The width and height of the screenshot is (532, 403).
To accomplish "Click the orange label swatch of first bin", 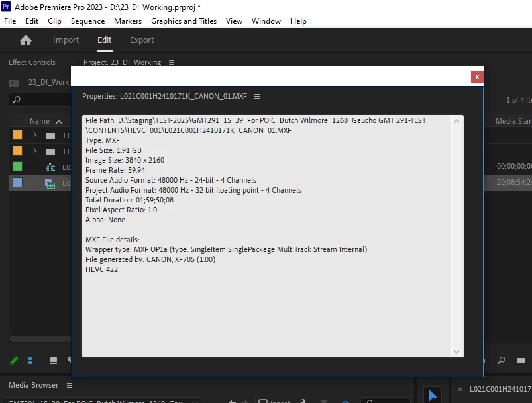I will click(17, 135).
